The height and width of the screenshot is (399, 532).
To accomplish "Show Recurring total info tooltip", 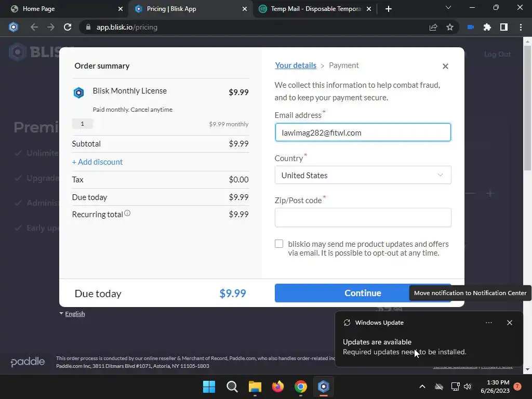I will coord(127,213).
